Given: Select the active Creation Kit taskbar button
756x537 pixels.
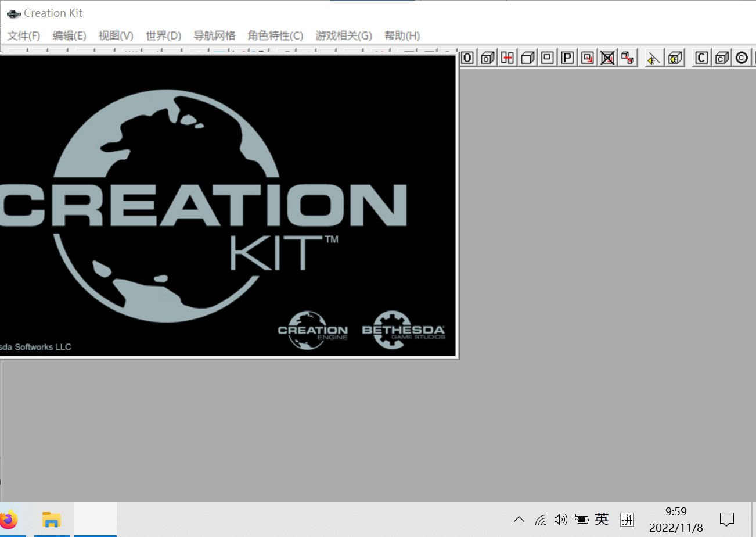Looking at the screenshot, I should (95, 520).
